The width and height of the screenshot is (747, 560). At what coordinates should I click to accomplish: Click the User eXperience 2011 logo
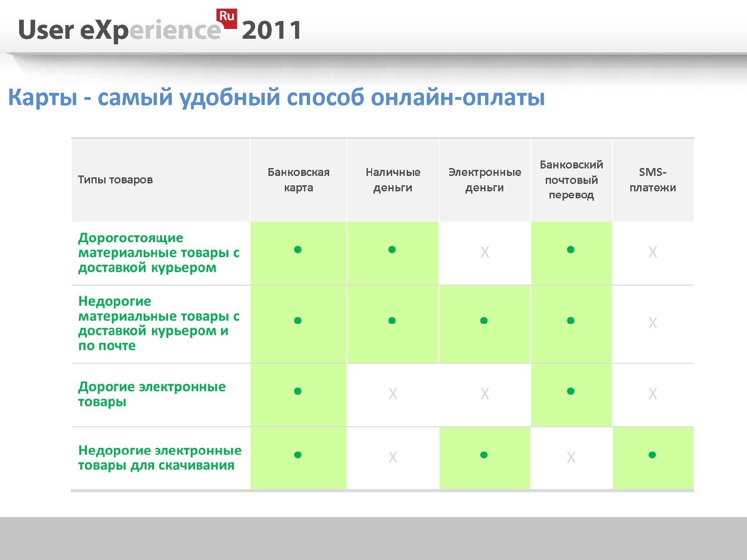point(160,27)
